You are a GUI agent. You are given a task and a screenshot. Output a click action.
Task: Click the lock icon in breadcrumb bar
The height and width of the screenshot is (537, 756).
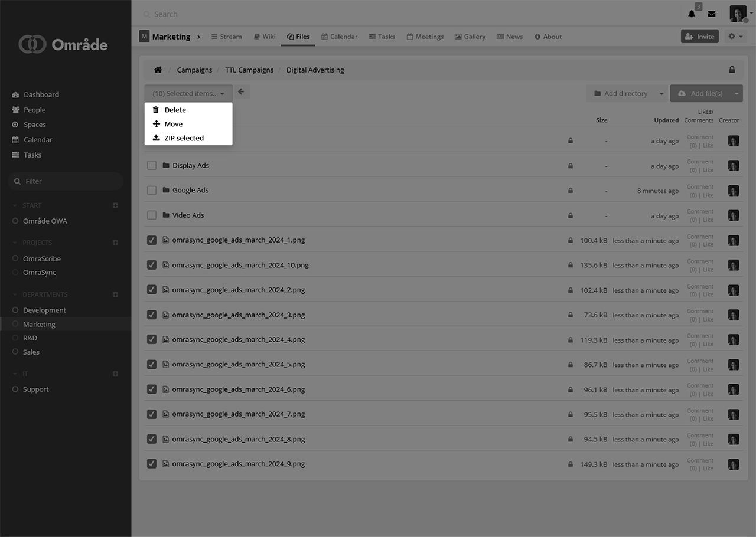(x=732, y=70)
